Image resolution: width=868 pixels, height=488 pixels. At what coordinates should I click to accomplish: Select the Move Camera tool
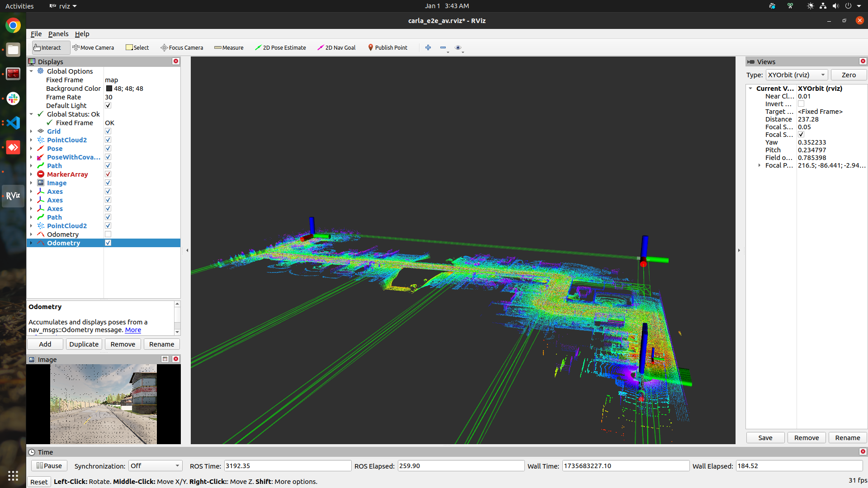point(93,47)
